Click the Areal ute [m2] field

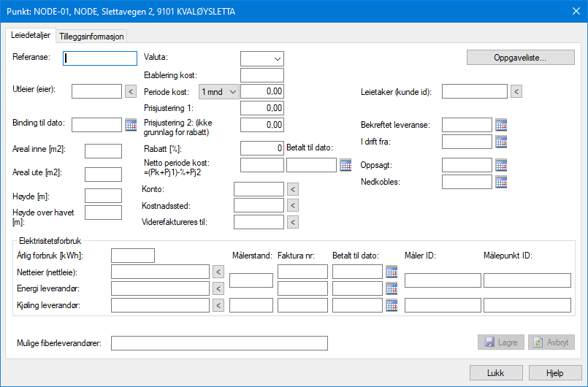[x=103, y=175]
